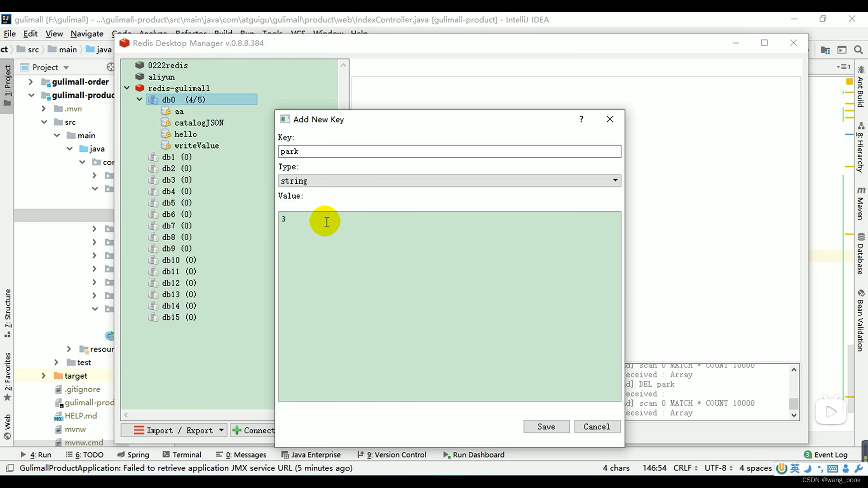This screenshot has width=868, height=488.
Task: Click the tree panel scroll up arrow
Action: point(344,65)
